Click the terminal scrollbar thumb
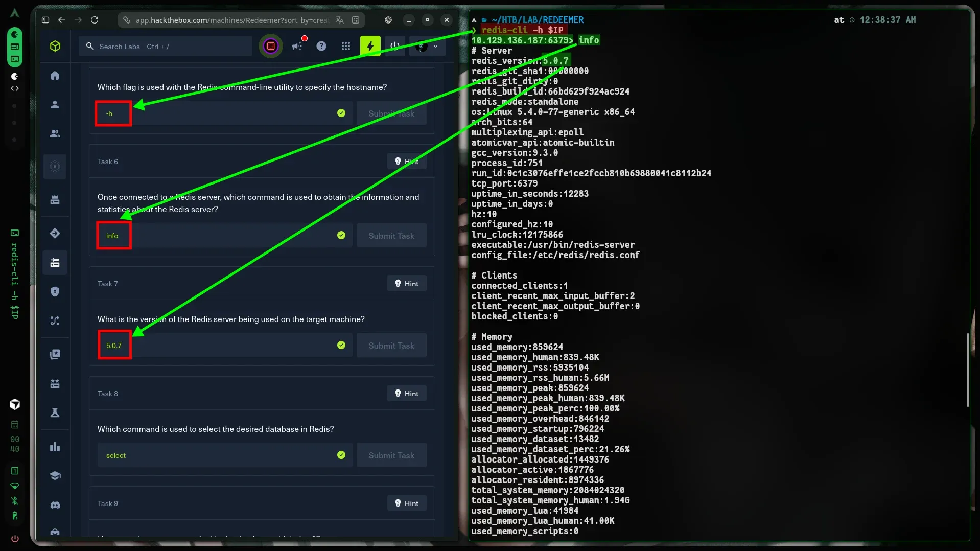 968,370
